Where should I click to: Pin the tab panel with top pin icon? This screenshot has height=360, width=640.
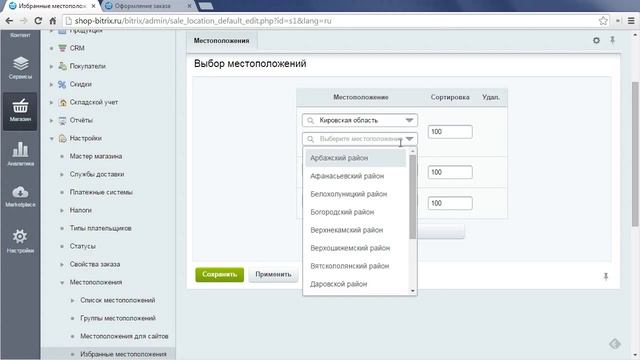click(612, 40)
